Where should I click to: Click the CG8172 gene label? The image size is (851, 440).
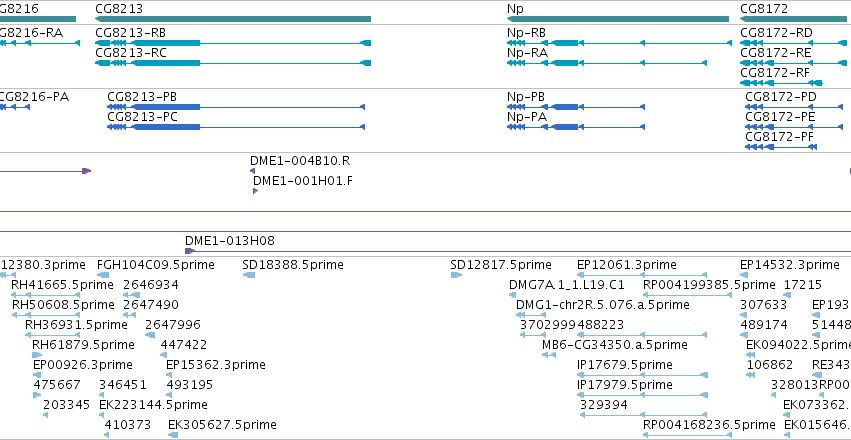pos(764,9)
